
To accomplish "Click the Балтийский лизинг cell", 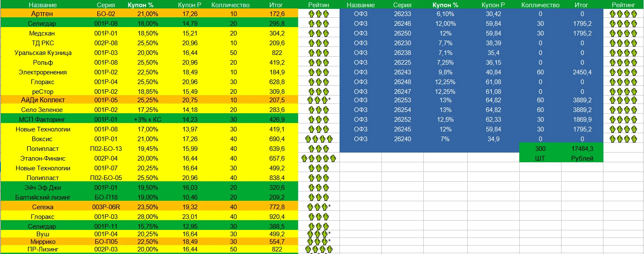I will click(42, 197).
